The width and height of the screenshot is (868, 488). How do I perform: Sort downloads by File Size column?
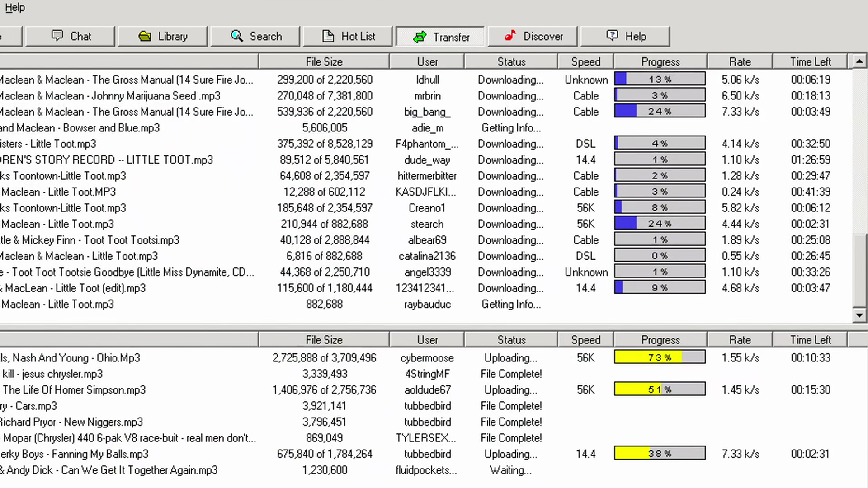click(324, 61)
